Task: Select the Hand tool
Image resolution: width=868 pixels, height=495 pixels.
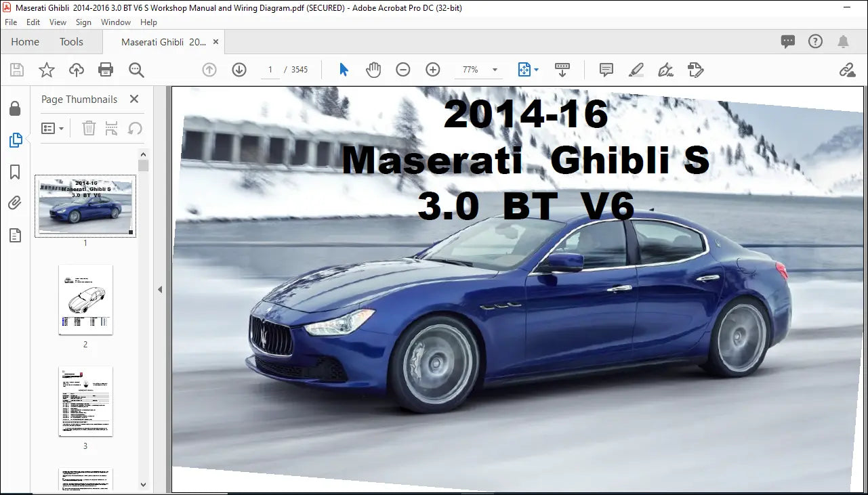Action: 373,69
